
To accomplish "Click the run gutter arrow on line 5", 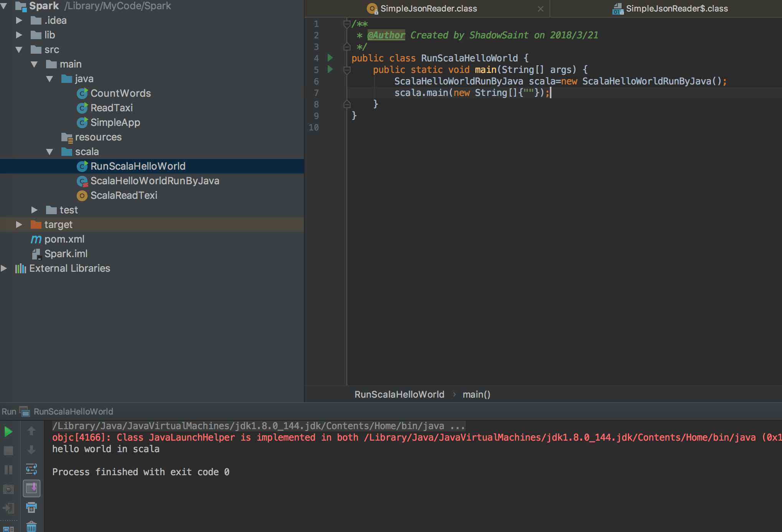I will (x=330, y=69).
